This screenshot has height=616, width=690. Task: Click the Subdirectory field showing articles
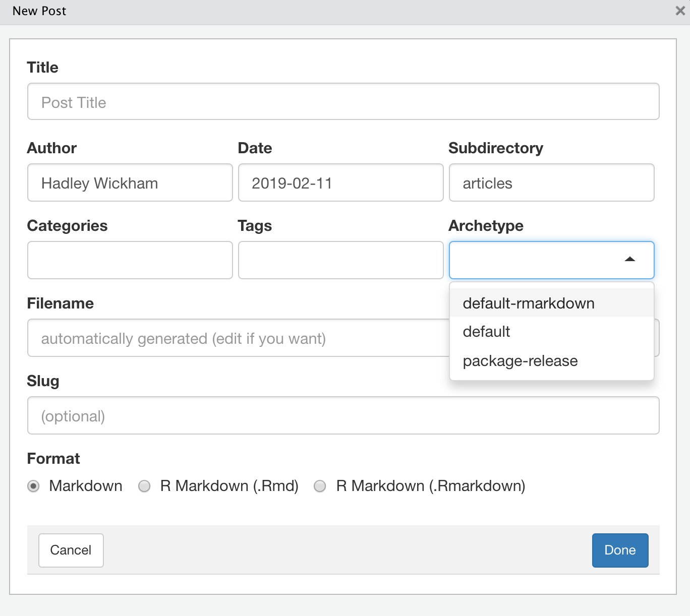coord(551,182)
